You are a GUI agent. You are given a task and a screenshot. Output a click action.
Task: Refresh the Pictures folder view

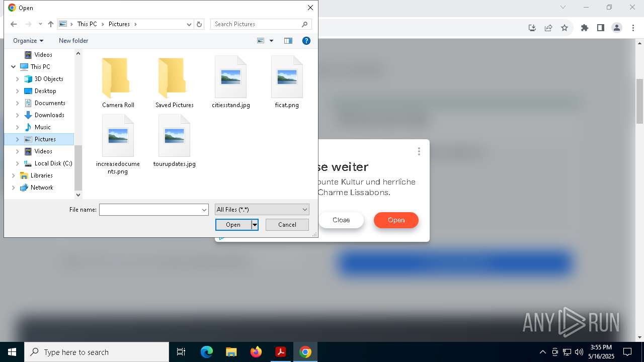click(199, 24)
